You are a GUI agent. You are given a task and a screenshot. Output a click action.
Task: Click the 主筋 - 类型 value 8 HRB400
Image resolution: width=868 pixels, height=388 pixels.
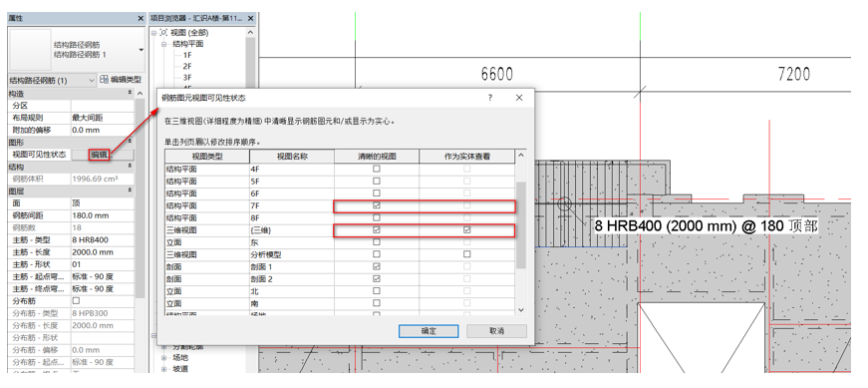click(x=103, y=239)
